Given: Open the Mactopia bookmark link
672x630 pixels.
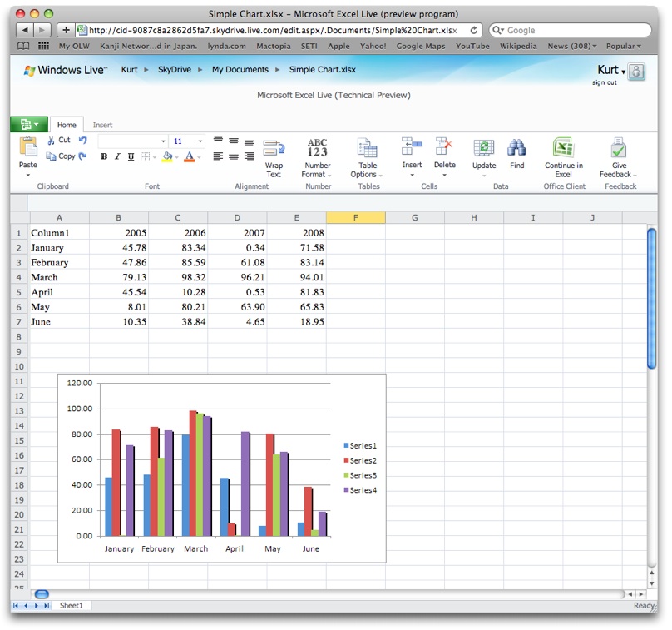Looking at the screenshot, I should pos(274,46).
